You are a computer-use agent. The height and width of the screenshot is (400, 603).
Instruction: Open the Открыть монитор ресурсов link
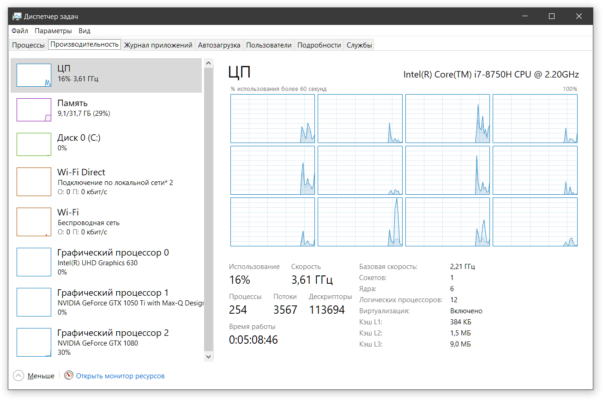(x=120, y=376)
